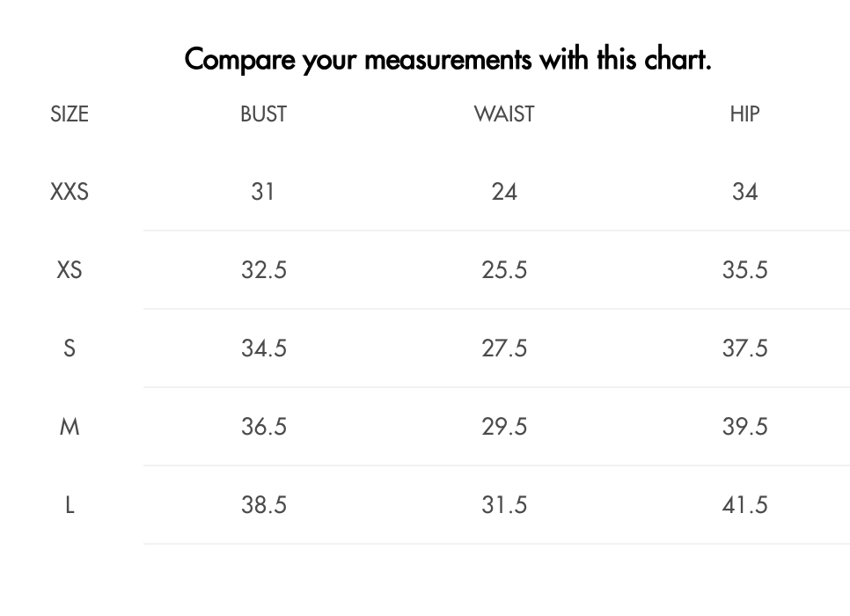The height and width of the screenshot is (616, 850).
Task: Select the S size row label
Action: pos(70,348)
